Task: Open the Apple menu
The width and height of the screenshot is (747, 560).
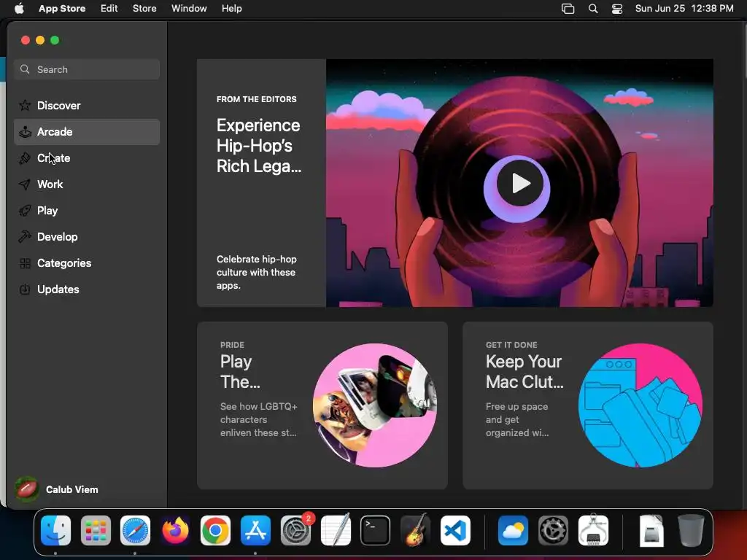Action: [x=19, y=9]
